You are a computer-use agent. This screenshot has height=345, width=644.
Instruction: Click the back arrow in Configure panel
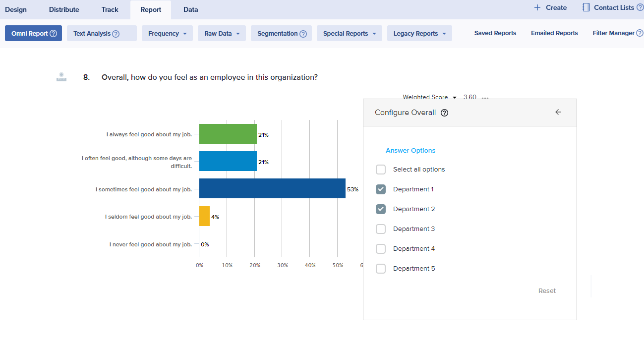pyautogui.click(x=558, y=112)
